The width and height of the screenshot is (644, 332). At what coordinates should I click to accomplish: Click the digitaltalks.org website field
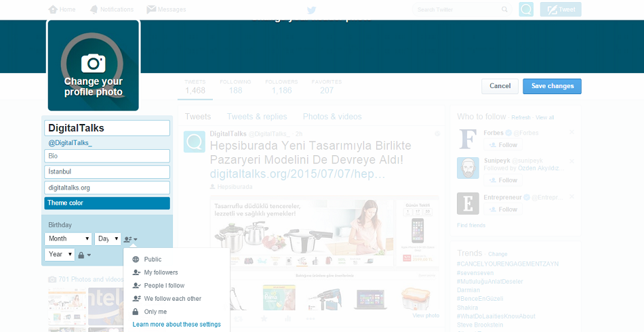point(107,188)
